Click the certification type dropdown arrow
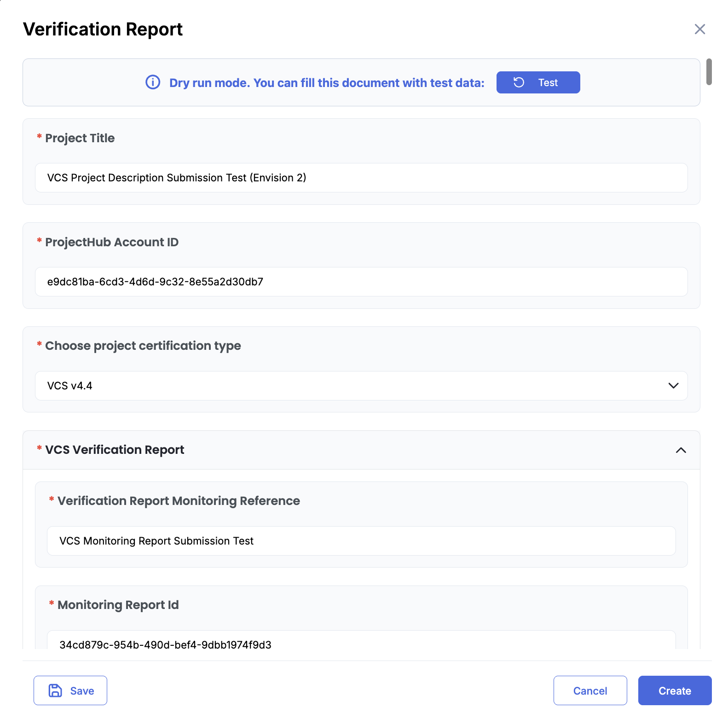Screen dimensions: 728x719 click(673, 386)
